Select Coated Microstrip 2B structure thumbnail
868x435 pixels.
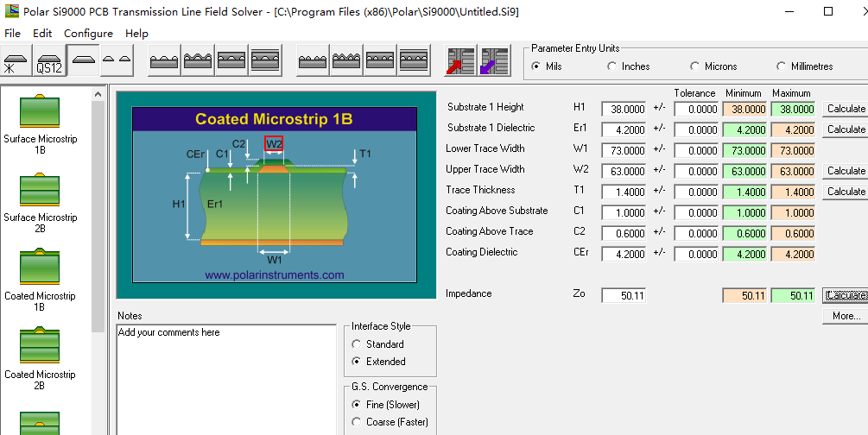pyautogui.click(x=40, y=346)
